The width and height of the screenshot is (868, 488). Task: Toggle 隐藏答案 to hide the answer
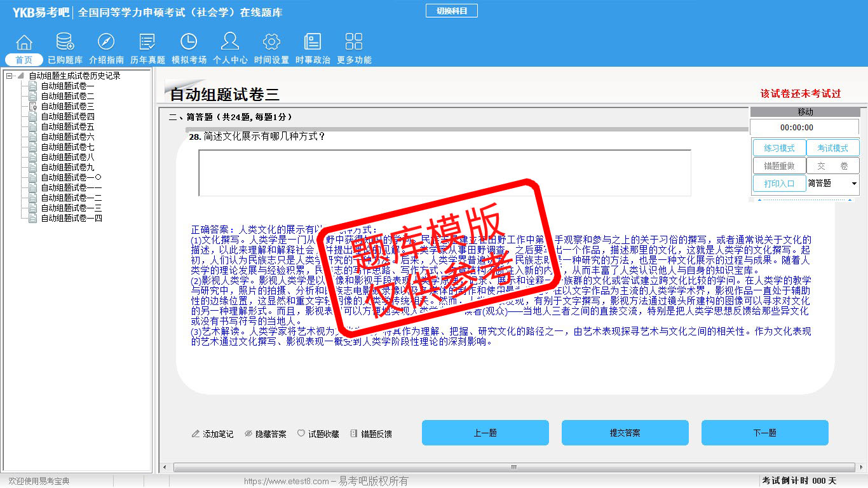click(266, 434)
